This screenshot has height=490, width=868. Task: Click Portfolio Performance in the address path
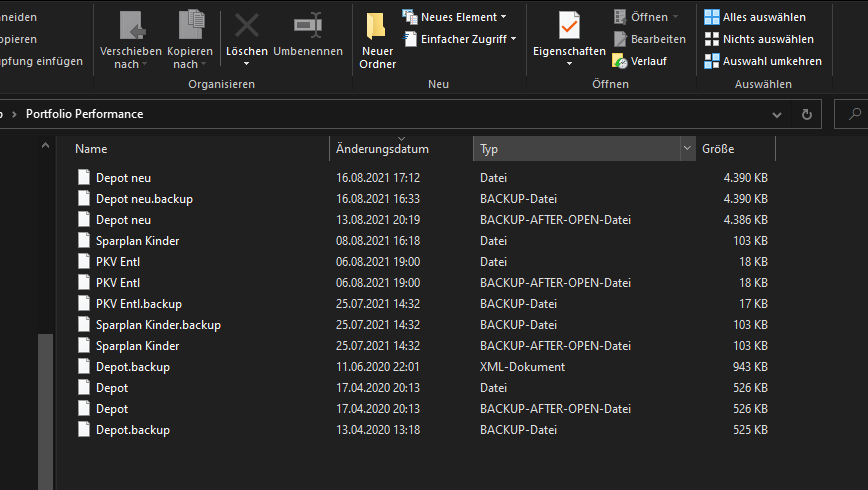pyautogui.click(x=85, y=114)
